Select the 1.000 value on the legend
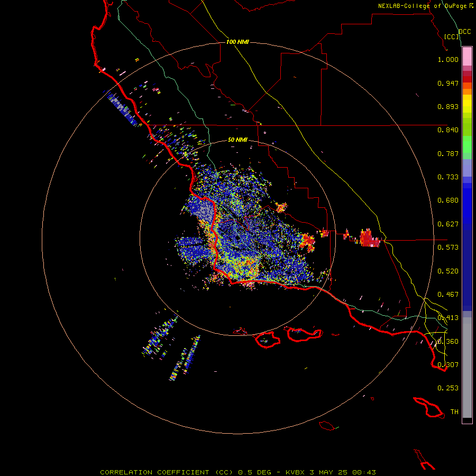Image resolution: width=476 pixels, height=476 pixels. coord(448,59)
